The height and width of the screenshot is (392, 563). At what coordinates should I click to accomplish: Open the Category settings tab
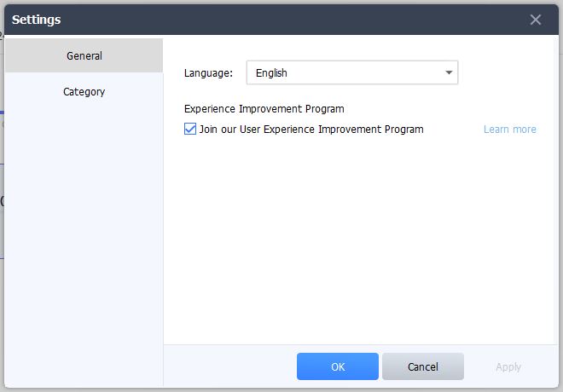[x=84, y=92]
